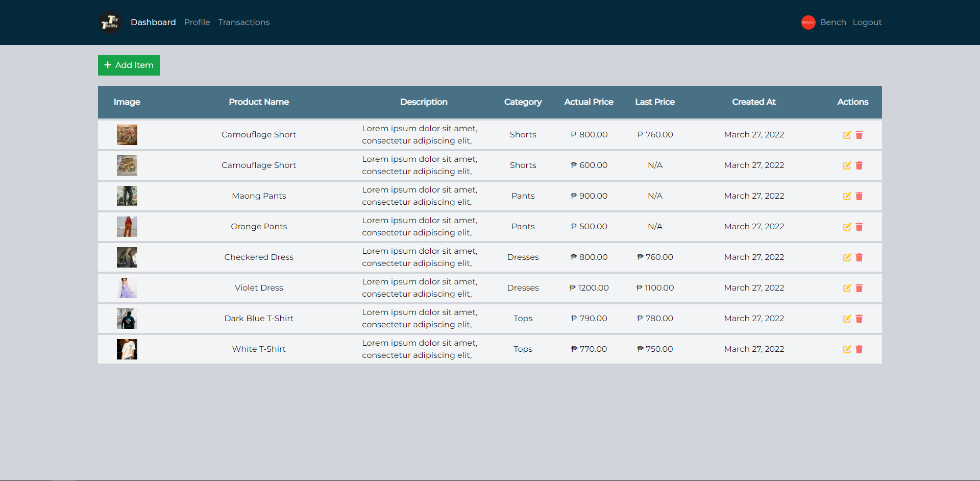The height and width of the screenshot is (481, 980).
Task: Click the red Bench avatar icon
Action: [808, 22]
